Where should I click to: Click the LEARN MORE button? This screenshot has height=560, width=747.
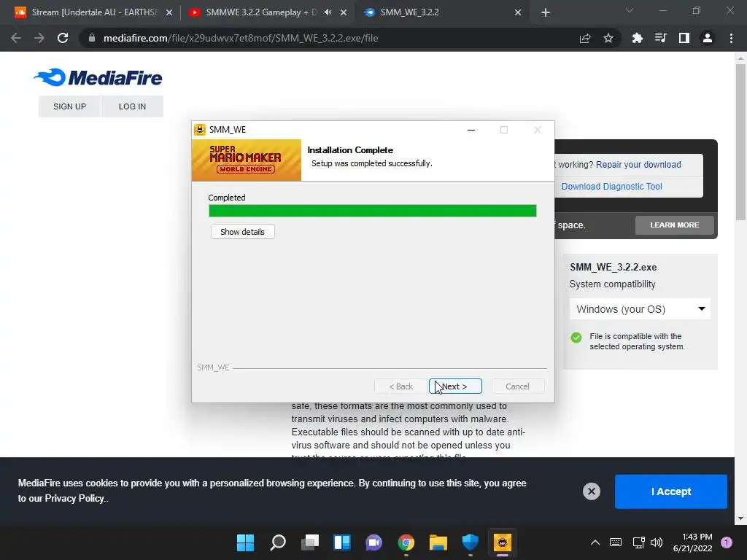coord(675,225)
